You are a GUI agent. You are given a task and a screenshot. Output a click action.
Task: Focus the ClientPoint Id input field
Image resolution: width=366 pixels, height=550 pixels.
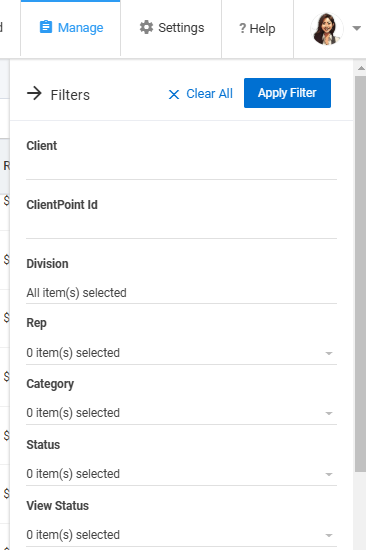tap(181, 227)
